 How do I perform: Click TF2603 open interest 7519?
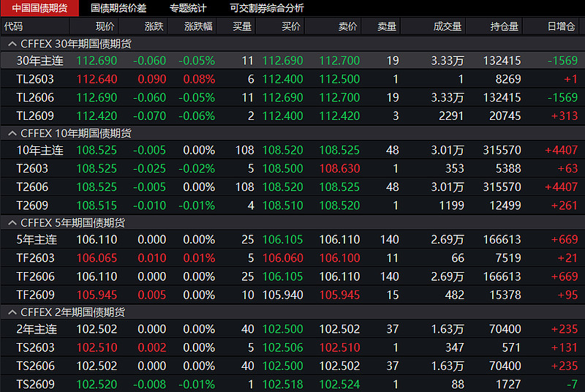pos(507,258)
